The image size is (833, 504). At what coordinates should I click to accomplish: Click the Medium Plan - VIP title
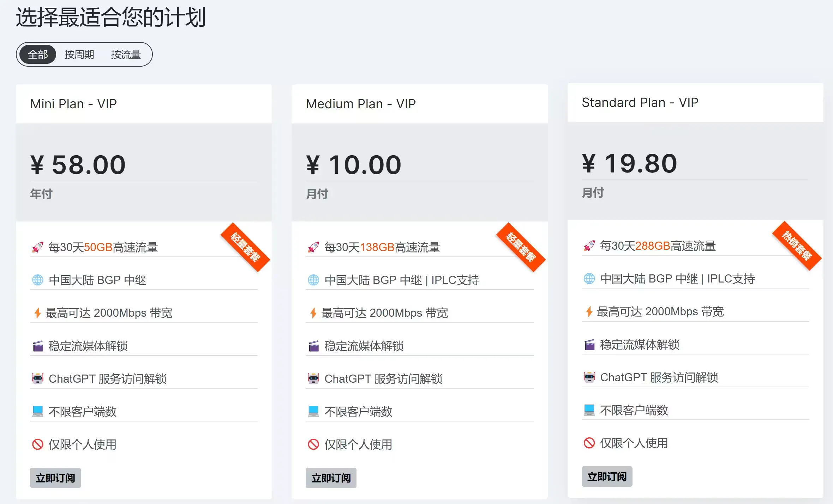point(361,104)
